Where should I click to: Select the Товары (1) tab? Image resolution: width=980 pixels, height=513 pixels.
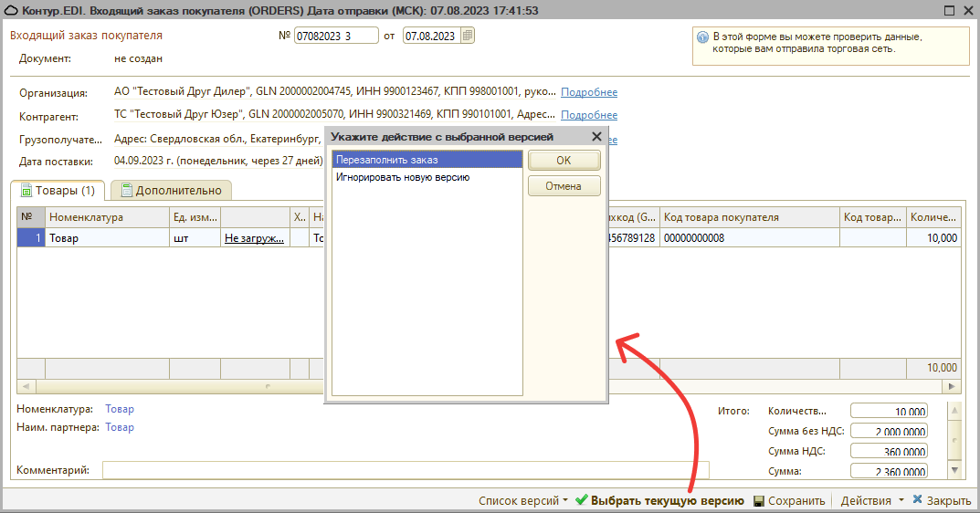tap(58, 191)
